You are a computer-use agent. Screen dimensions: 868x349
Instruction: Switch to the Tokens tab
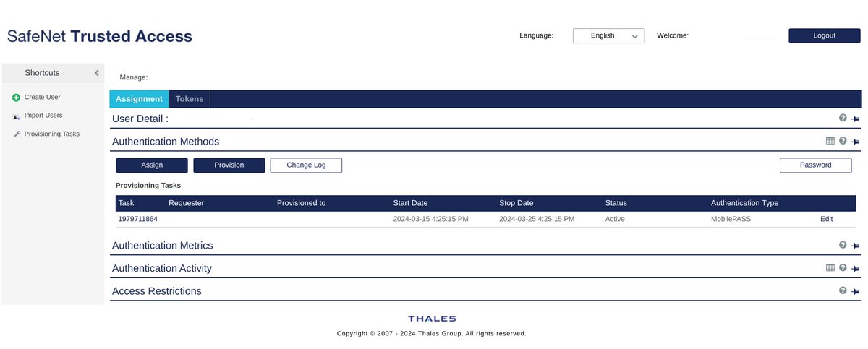click(190, 99)
